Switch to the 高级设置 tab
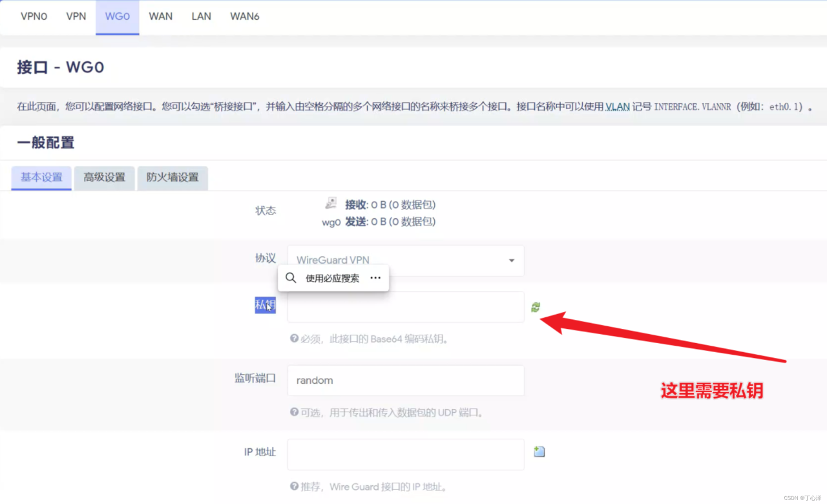This screenshot has height=504, width=827. [x=104, y=178]
